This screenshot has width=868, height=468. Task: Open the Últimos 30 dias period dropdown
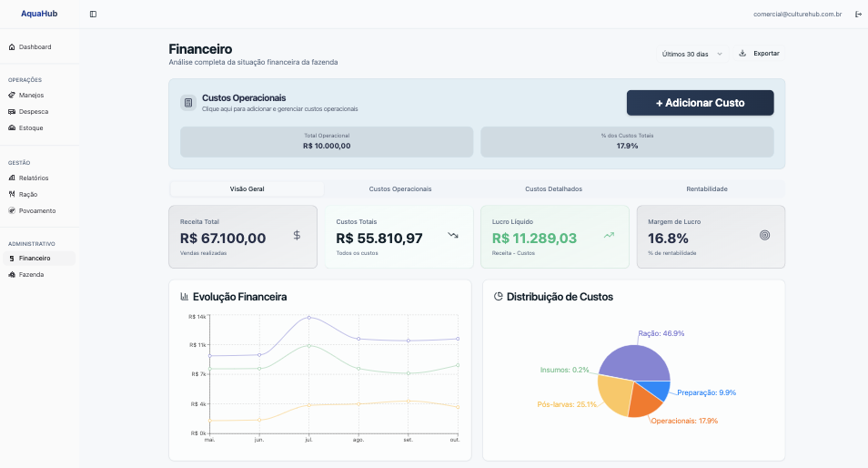click(x=692, y=54)
